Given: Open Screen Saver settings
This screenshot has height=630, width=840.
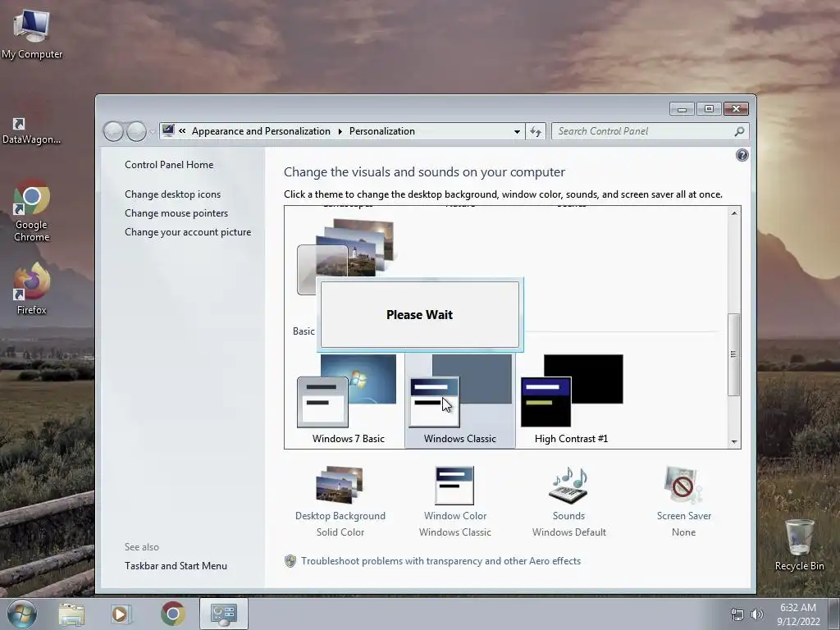Looking at the screenshot, I should click(x=683, y=501).
